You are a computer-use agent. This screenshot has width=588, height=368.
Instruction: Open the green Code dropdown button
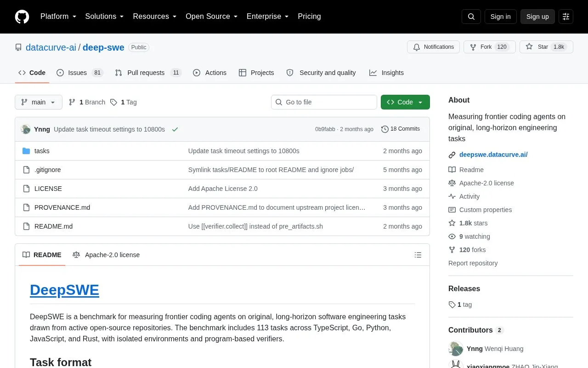pyautogui.click(x=405, y=102)
